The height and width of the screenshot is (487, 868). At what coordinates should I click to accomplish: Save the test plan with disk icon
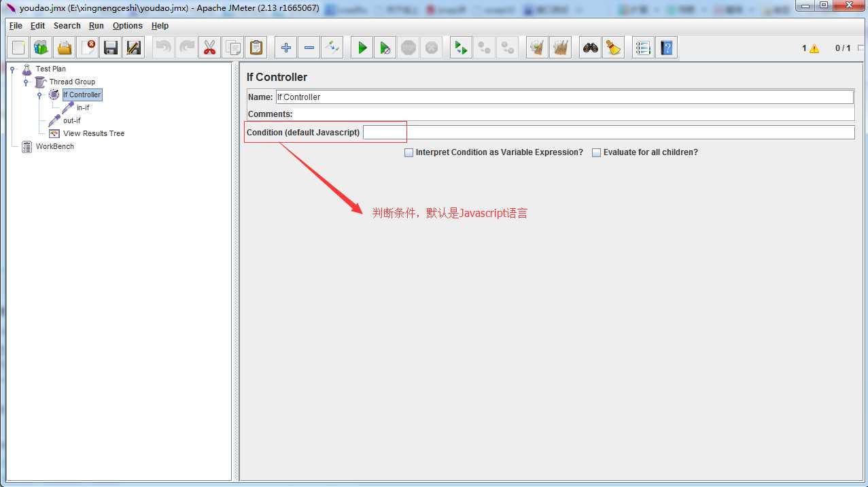tap(111, 48)
